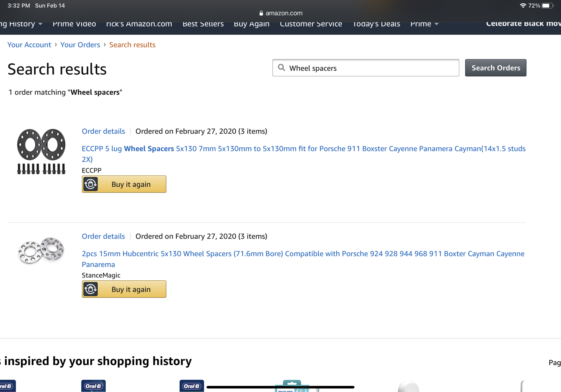The image size is (561, 392).
Task: Tap the Wi-Fi status icon
Action: coord(523,6)
